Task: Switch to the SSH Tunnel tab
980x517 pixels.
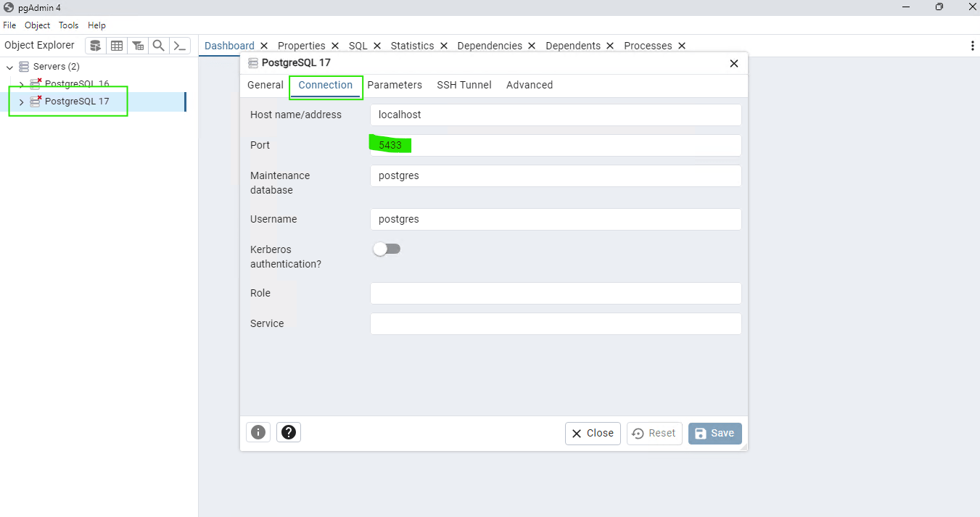Action: (464, 85)
